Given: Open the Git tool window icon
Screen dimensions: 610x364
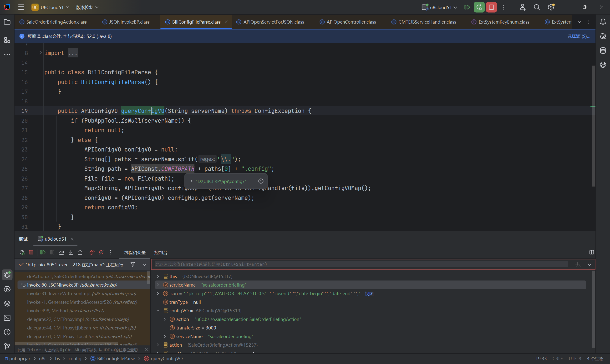Looking at the screenshot, I should 7,346.
